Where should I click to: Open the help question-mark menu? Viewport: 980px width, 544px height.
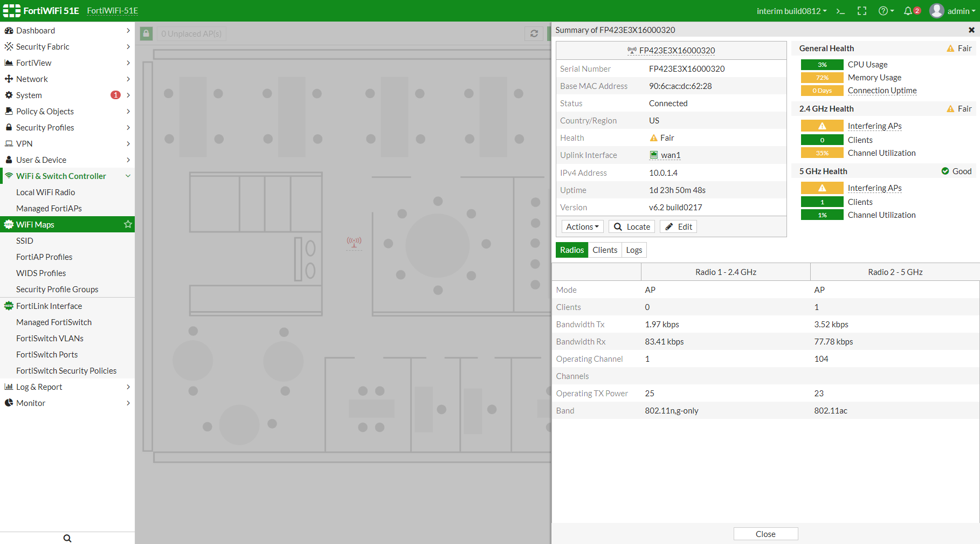[886, 11]
